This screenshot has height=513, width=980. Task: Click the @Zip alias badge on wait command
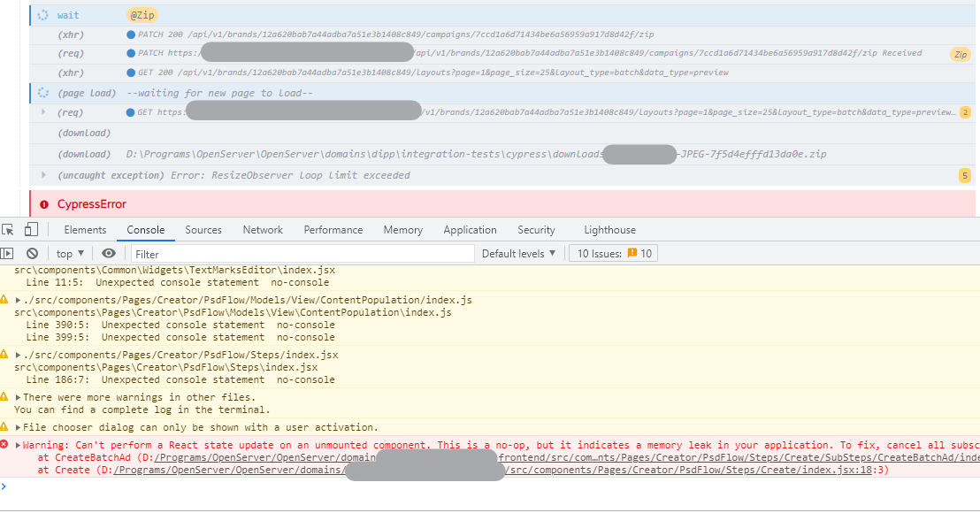pyautogui.click(x=143, y=14)
